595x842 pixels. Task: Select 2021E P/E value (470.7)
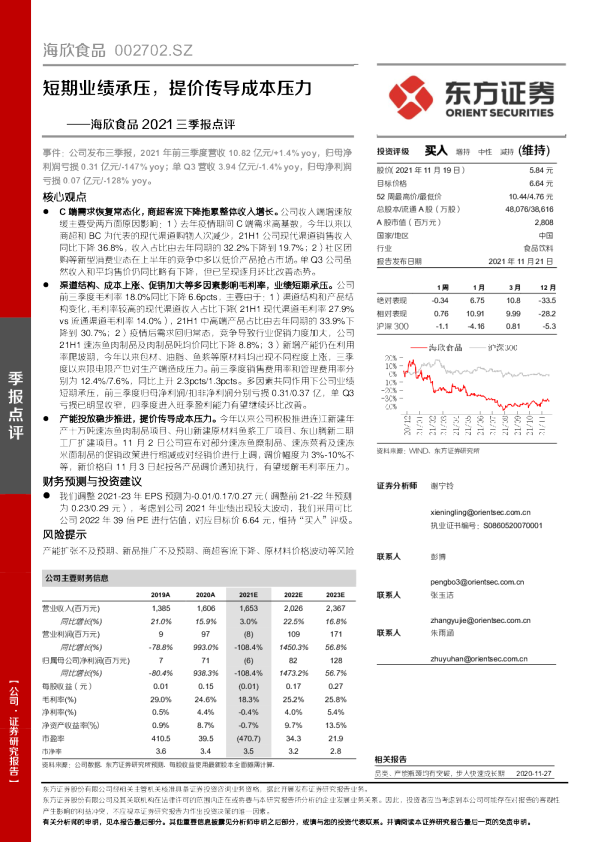click(x=248, y=738)
